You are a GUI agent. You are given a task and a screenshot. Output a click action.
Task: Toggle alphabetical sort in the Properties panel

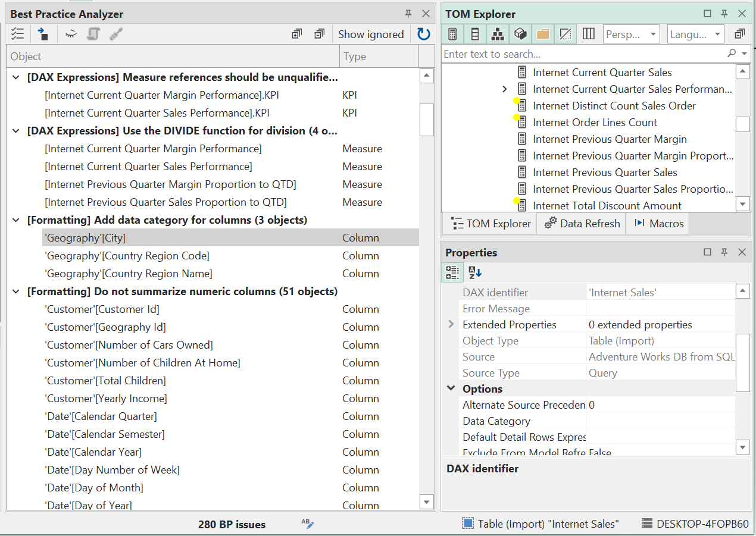pos(474,272)
